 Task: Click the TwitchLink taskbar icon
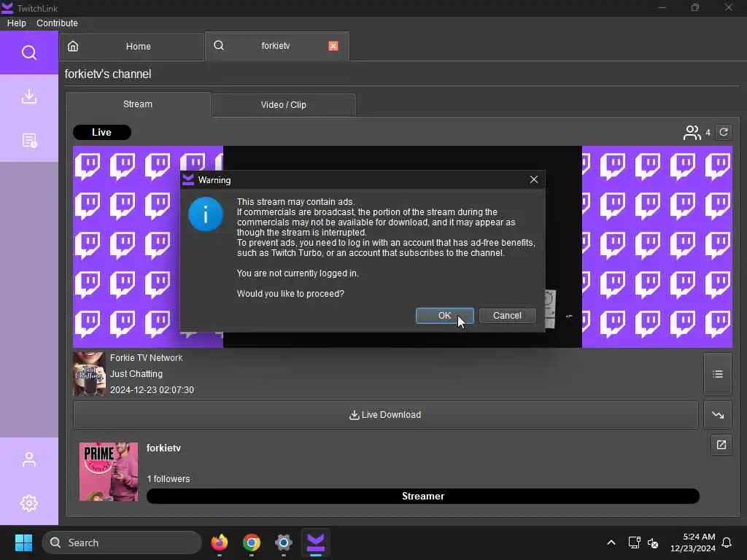pyautogui.click(x=315, y=542)
